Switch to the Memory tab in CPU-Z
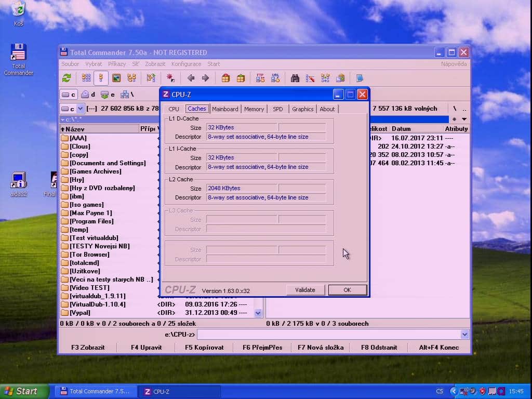 pyautogui.click(x=254, y=109)
